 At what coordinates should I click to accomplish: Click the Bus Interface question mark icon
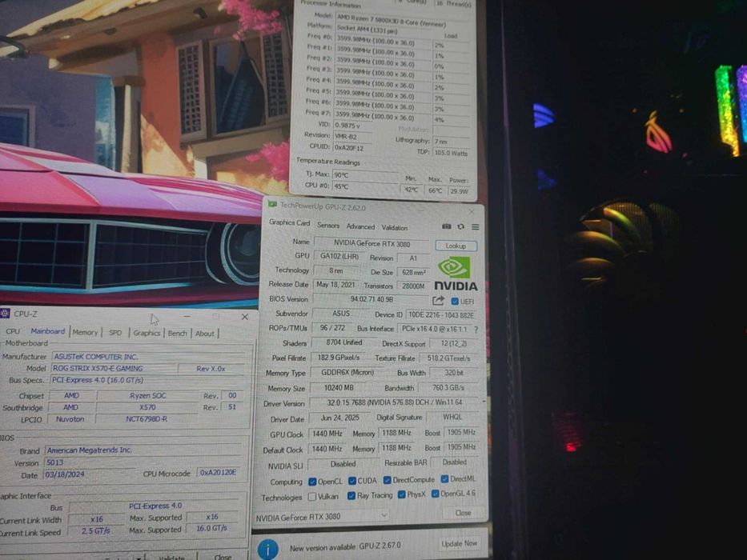[x=476, y=329]
